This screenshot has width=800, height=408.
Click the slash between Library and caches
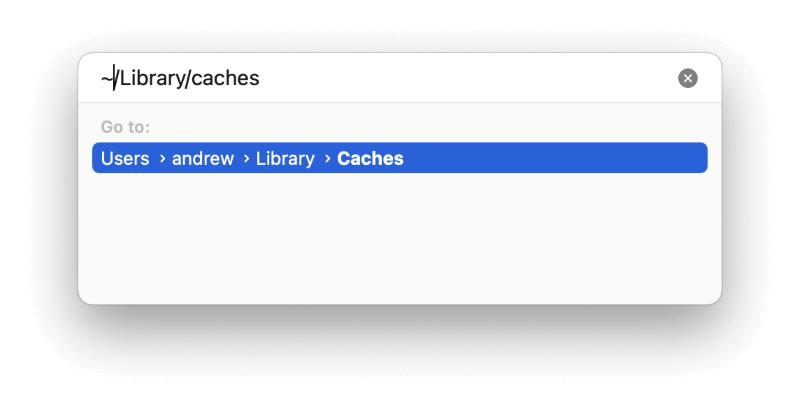click(x=187, y=79)
